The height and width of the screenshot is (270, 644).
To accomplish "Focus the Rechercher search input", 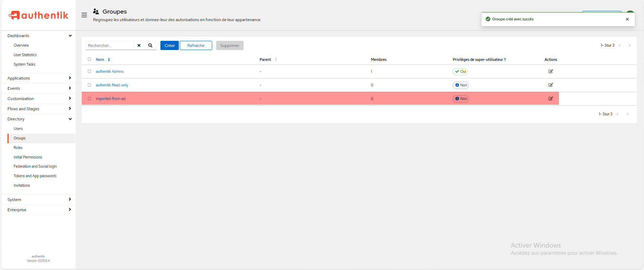I will tap(110, 46).
